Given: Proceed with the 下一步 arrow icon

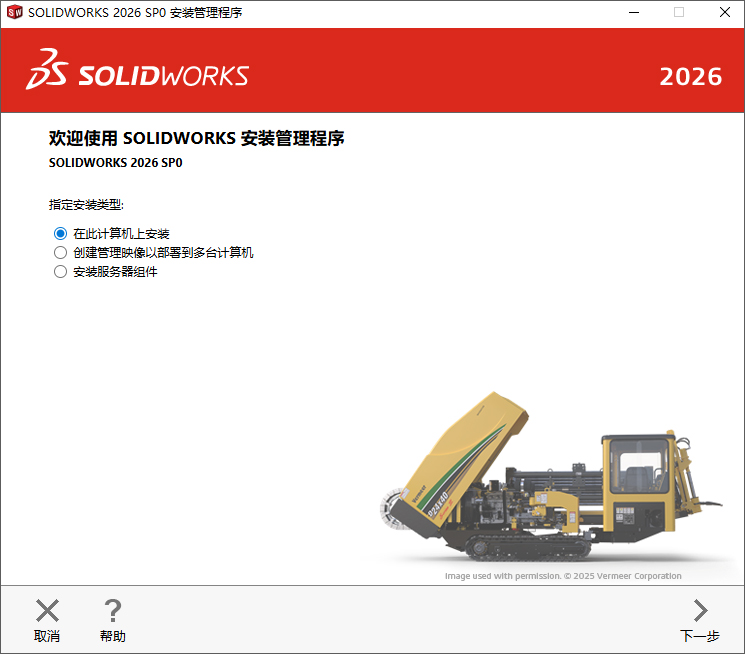Looking at the screenshot, I should [700, 611].
